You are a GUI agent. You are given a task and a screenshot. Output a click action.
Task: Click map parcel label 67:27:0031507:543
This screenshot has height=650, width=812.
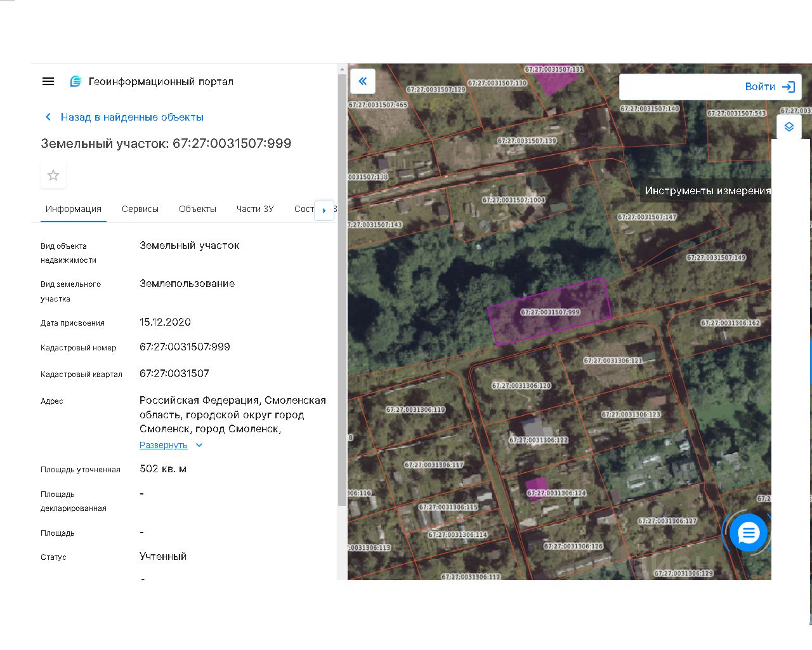[737, 114]
